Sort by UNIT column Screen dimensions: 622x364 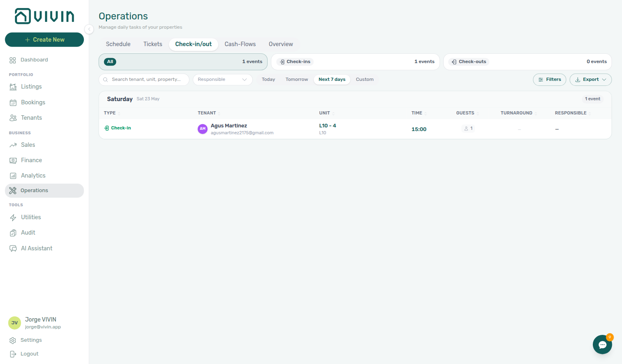click(x=327, y=113)
